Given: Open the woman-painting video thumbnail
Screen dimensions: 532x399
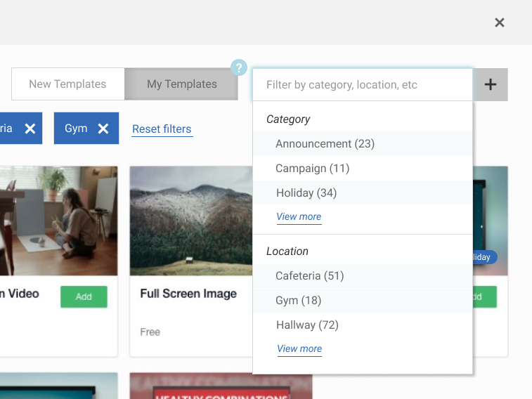Looking at the screenshot, I should tap(59, 221).
